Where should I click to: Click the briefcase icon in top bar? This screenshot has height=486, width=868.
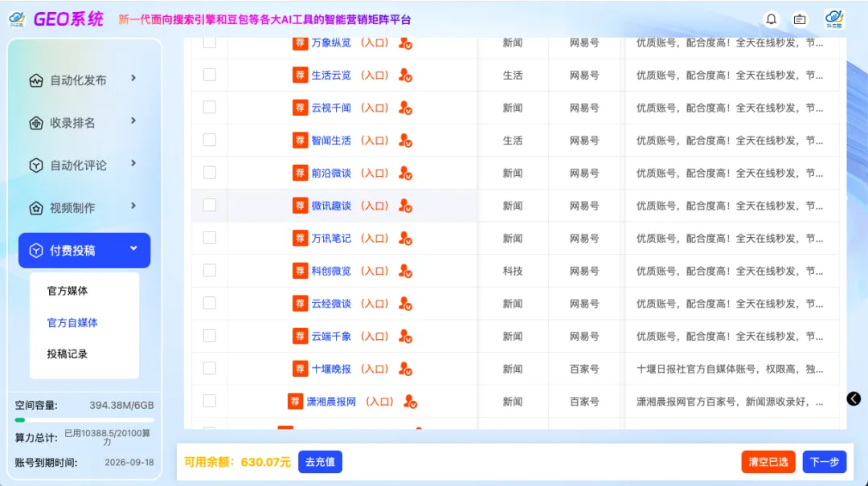800,19
